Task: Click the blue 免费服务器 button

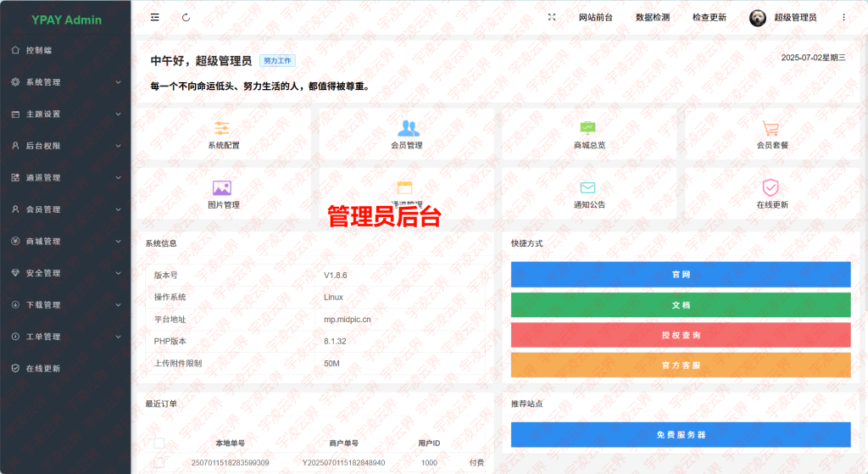Action: pos(681,435)
